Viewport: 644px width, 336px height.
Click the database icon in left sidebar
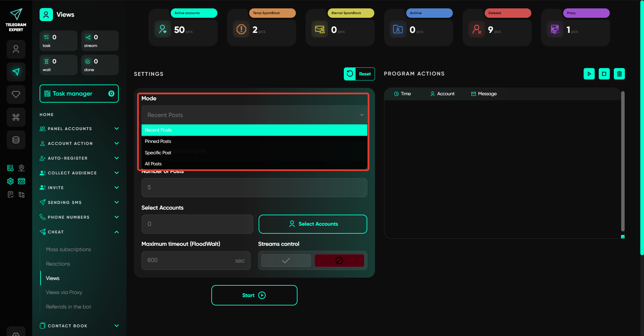(x=16, y=140)
